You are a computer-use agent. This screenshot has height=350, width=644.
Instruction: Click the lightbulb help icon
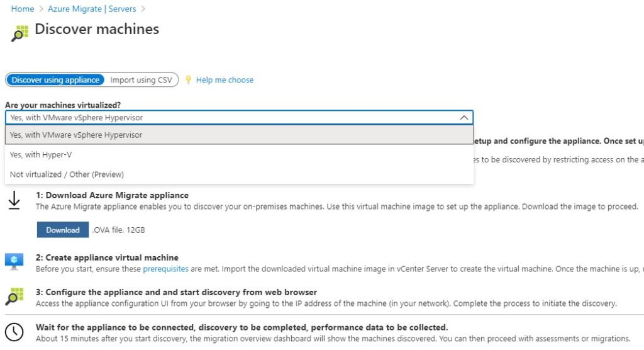coord(188,80)
